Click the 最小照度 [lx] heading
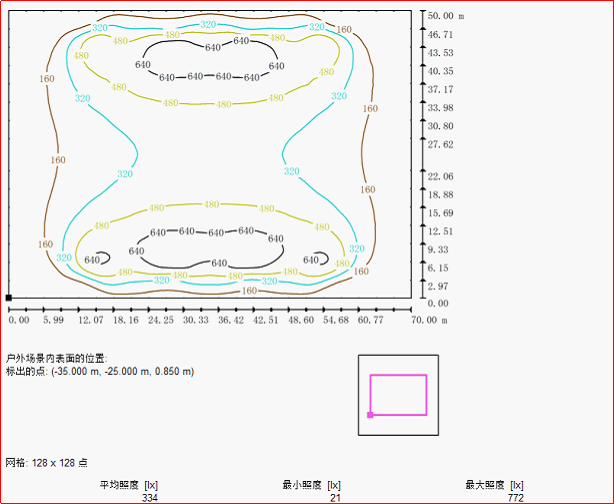The height and width of the screenshot is (504, 614). click(x=311, y=485)
